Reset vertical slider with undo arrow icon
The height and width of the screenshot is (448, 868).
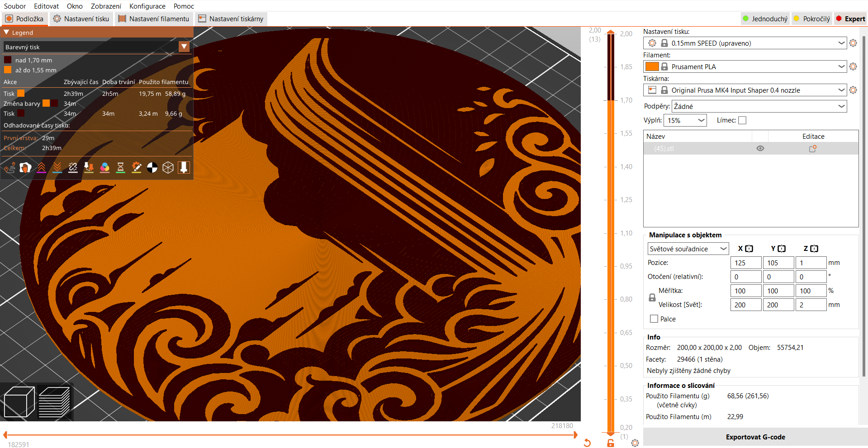587,443
